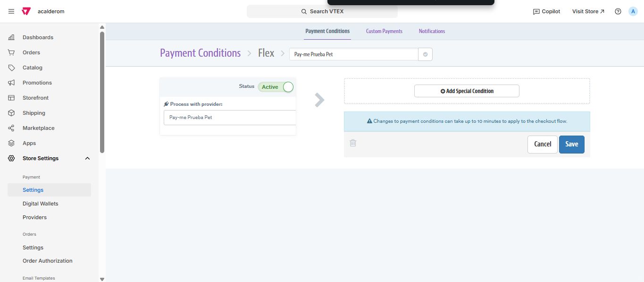Image resolution: width=644 pixels, height=282 pixels.
Task: Click the trash delete icon
Action: [x=353, y=143]
